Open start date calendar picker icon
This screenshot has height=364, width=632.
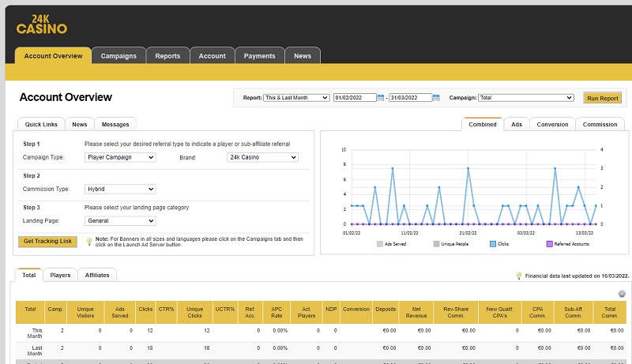tap(381, 97)
